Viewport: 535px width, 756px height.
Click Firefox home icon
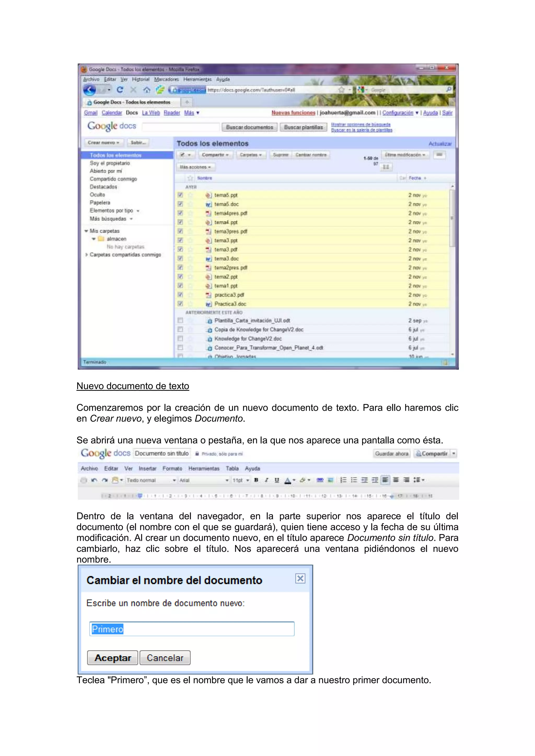[147, 90]
